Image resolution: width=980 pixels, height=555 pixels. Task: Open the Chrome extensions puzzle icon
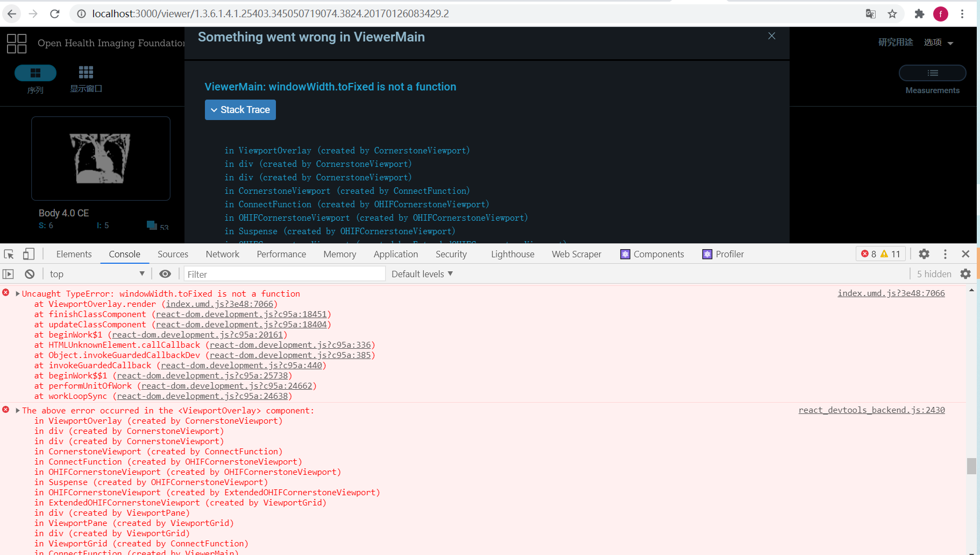pyautogui.click(x=919, y=13)
